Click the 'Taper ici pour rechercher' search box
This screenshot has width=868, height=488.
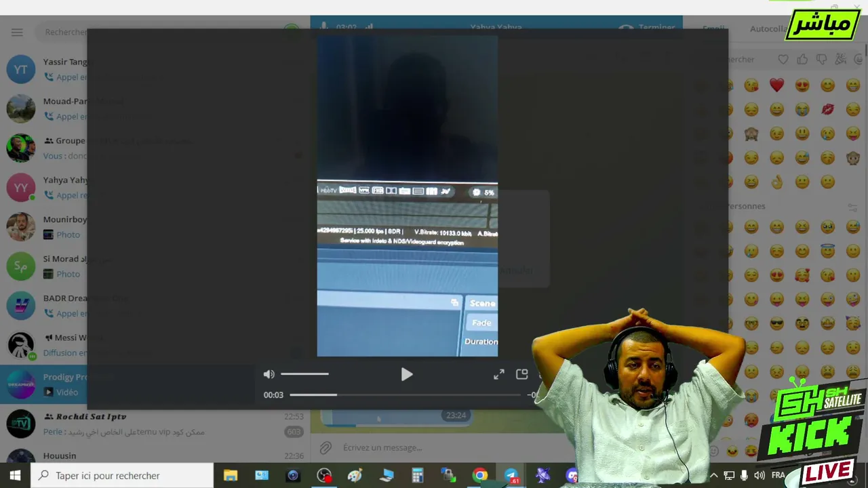[122, 475]
